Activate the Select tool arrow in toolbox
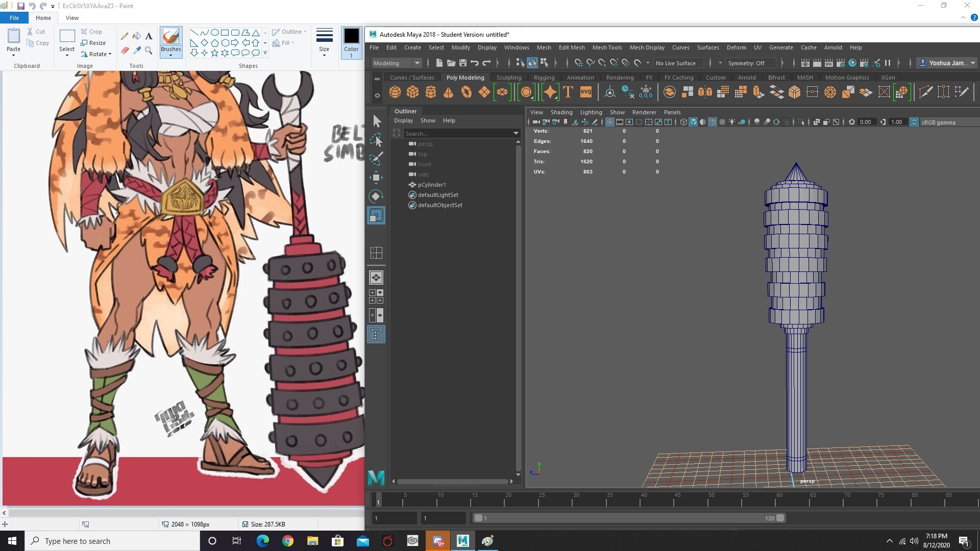This screenshot has height=551, width=980. [377, 121]
